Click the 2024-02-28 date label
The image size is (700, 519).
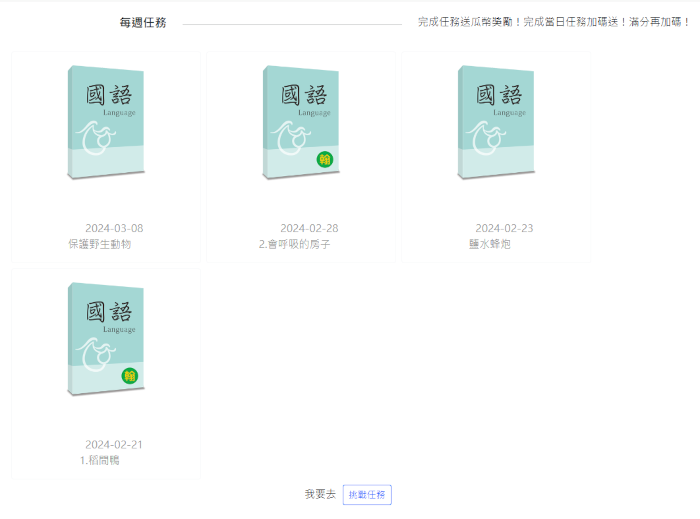coord(309,228)
